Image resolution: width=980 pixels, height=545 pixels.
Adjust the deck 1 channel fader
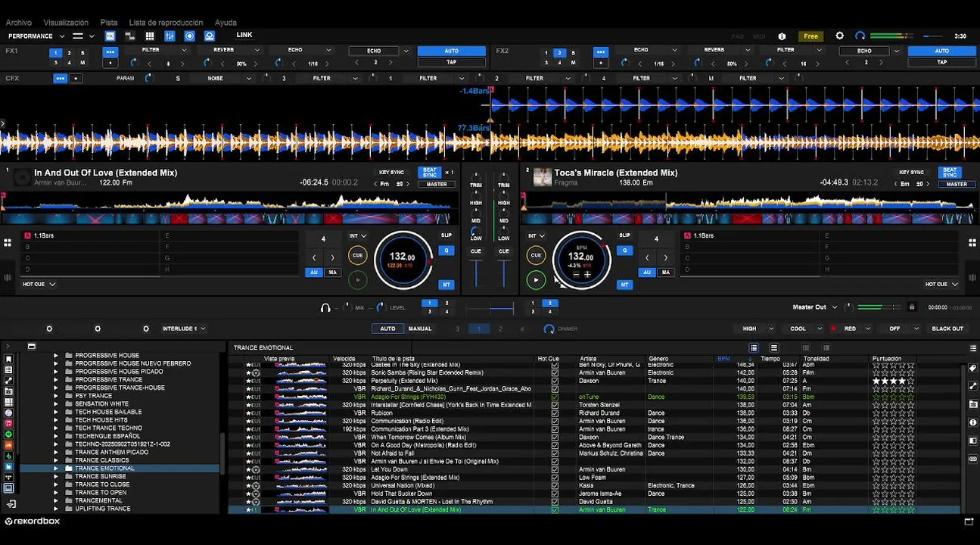[x=476, y=273]
